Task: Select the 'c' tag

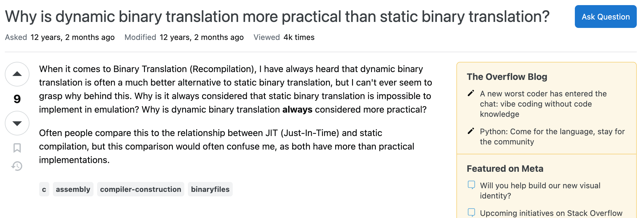Action: click(x=44, y=189)
